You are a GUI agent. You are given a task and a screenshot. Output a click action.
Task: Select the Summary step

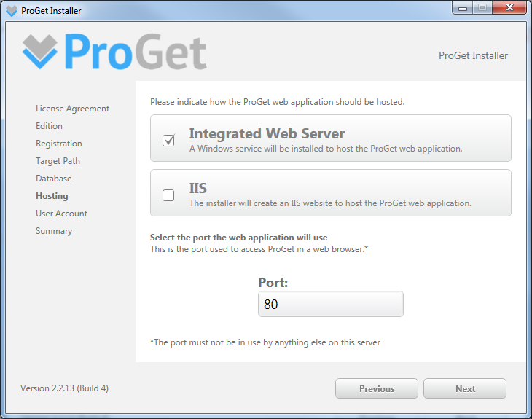coord(54,231)
